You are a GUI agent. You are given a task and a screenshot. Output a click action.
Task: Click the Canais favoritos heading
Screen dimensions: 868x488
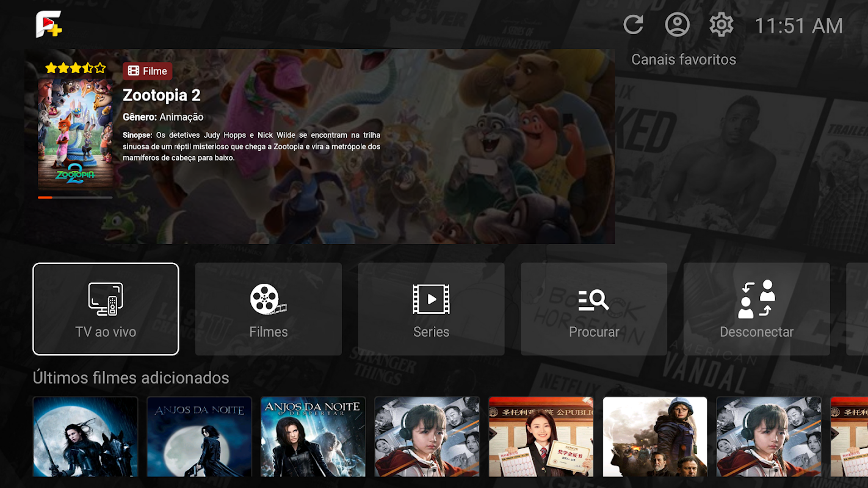(x=684, y=59)
